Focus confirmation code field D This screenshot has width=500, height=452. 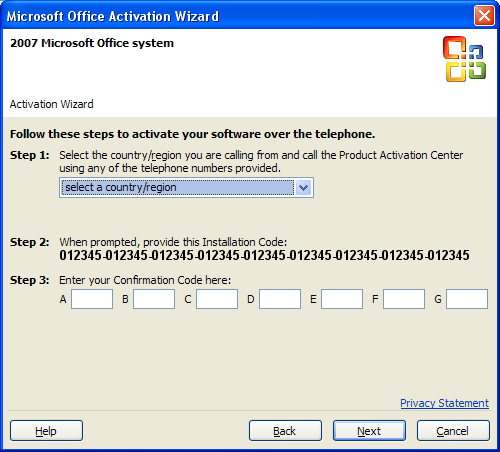[280, 299]
